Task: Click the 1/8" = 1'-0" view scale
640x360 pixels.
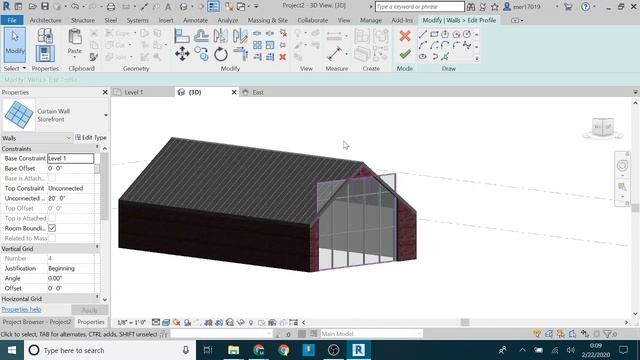Action: tap(131, 322)
